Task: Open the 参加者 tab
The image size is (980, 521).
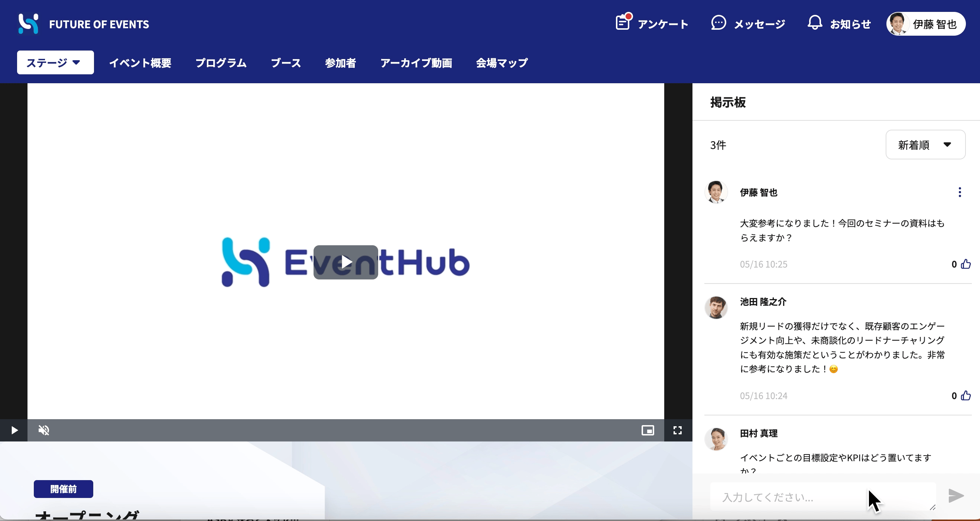Action: (x=341, y=63)
